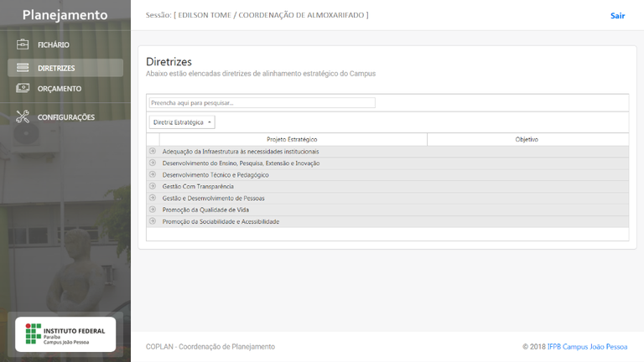Click the Projeto Estratégico column header
This screenshot has width=644, height=362.
click(292, 139)
